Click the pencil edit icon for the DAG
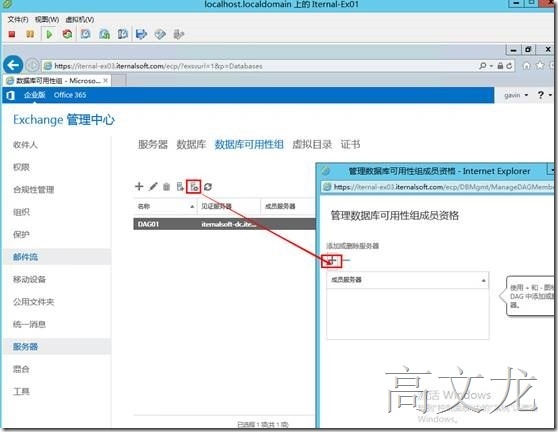Image resolution: width=558 pixels, height=432 pixels. (153, 186)
